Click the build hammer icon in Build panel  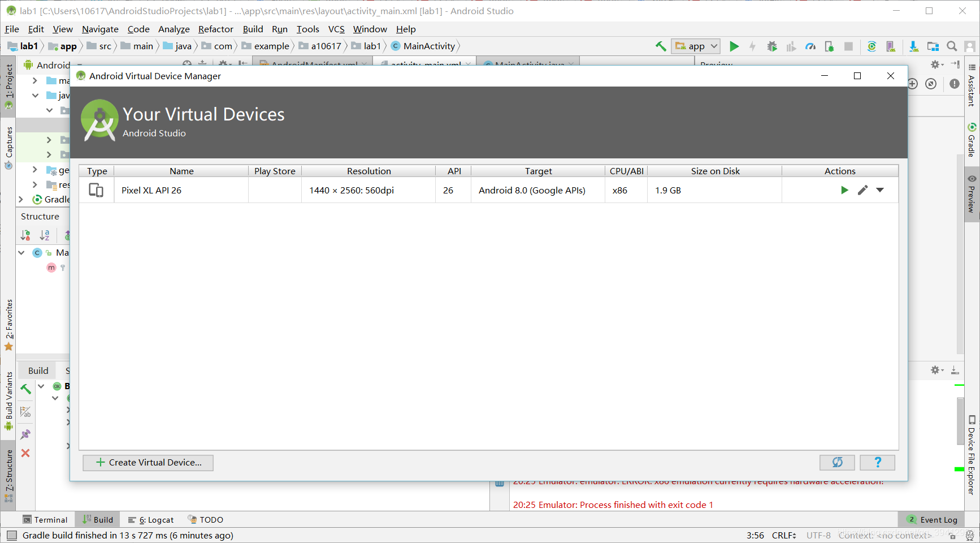[25, 389]
